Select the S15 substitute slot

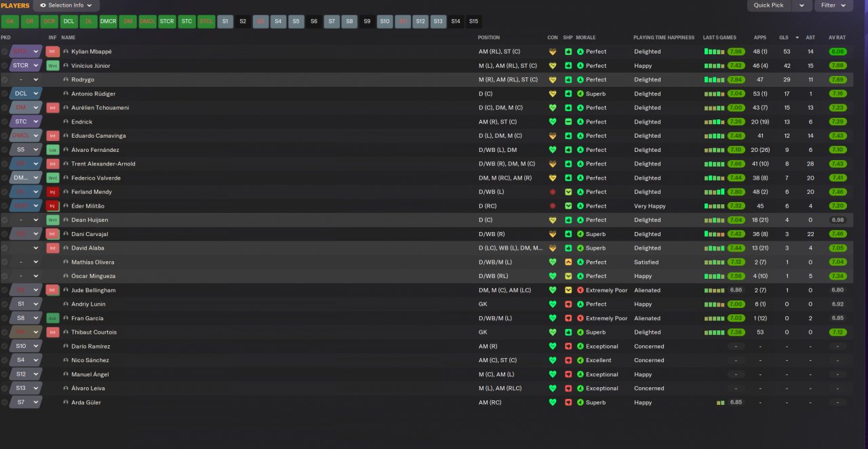pos(473,21)
